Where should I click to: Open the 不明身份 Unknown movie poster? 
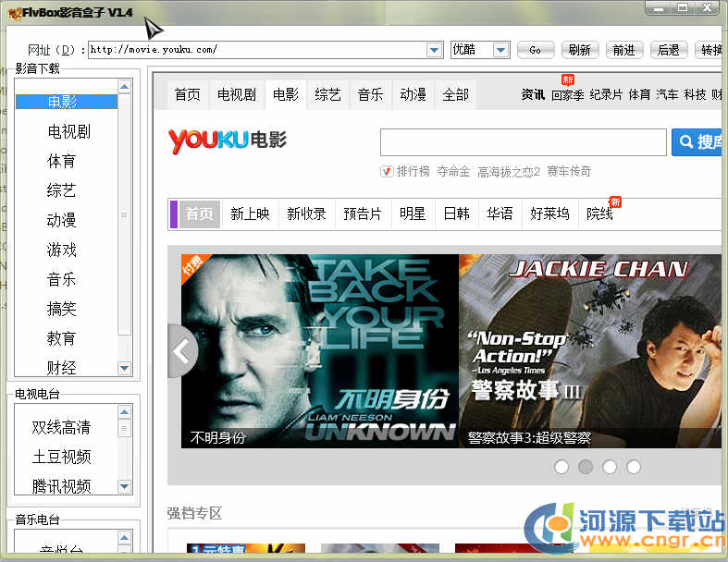[x=319, y=351]
